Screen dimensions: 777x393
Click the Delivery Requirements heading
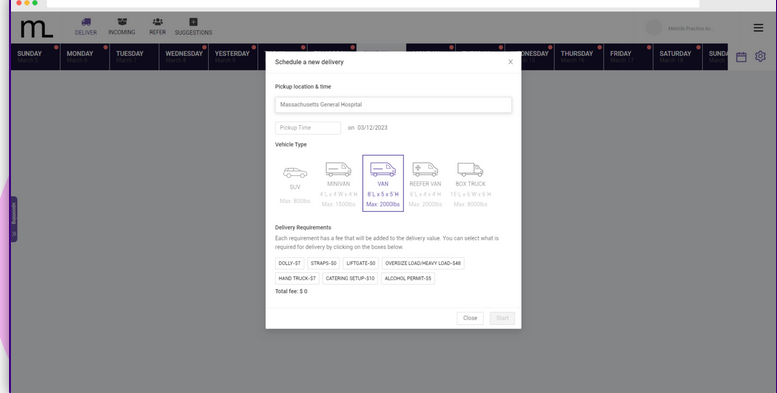coord(303,227)
